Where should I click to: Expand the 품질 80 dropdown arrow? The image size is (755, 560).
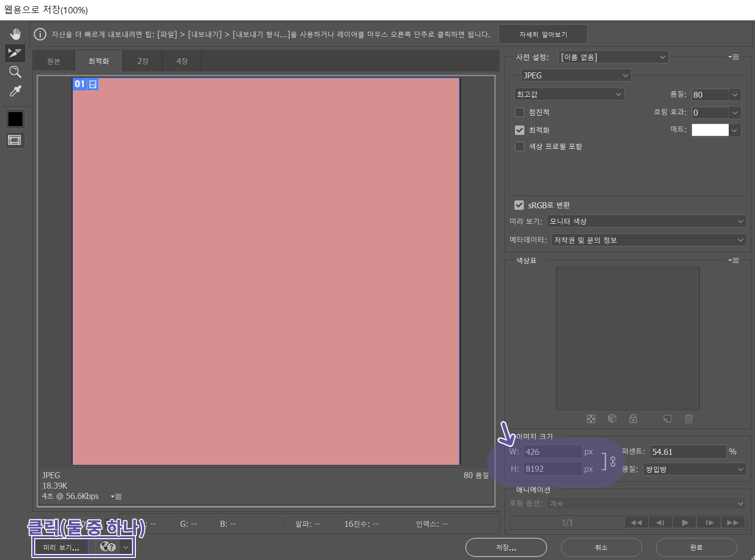click(x=735, y=95)
